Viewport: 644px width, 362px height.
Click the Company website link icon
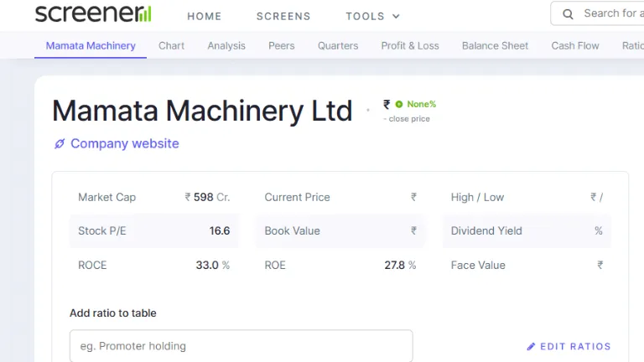pyautogui.click(x=60, y=143)
